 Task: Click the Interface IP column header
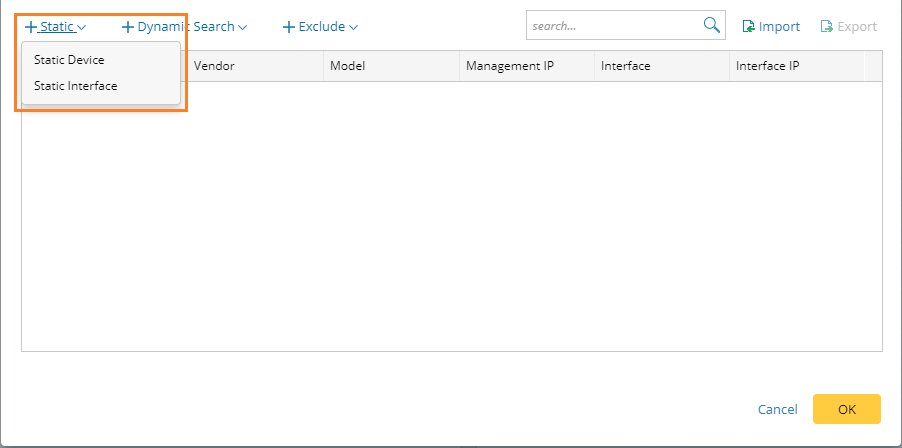[767, 66]
